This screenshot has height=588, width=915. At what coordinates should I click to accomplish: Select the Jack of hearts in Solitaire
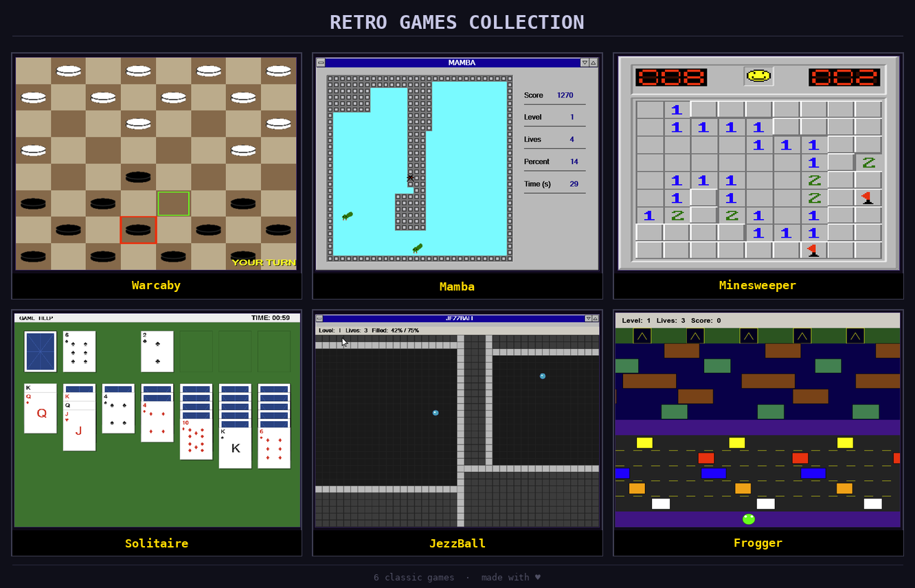coord(80,431)
